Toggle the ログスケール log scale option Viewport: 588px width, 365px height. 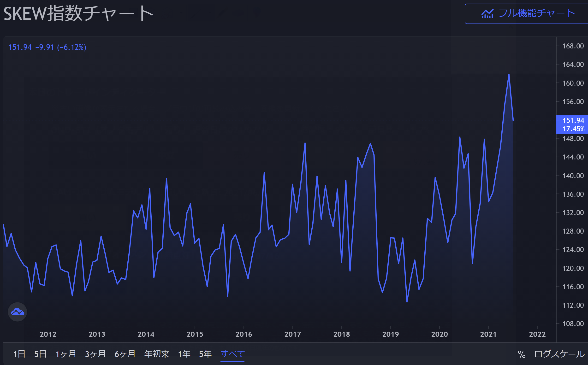pyautogui.click(x=559, y=354)
